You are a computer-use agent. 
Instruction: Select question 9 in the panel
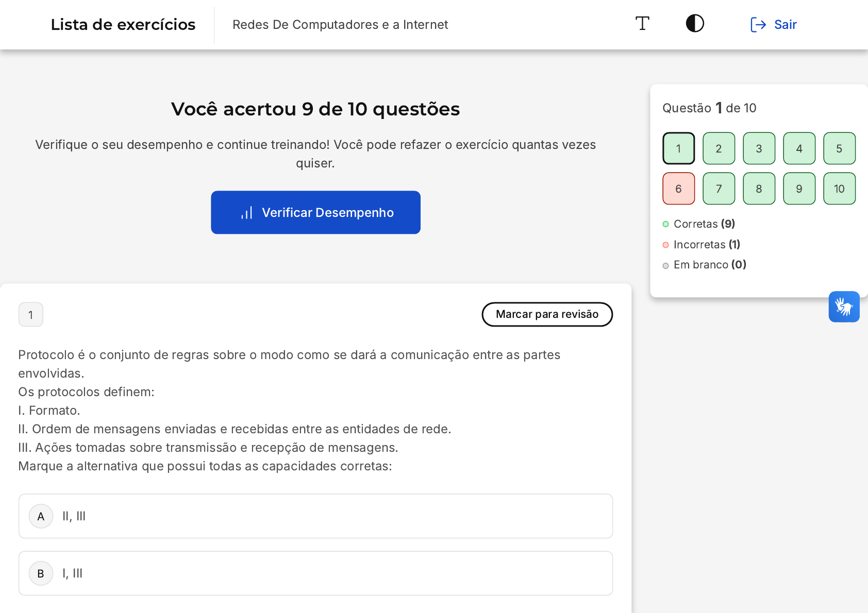pos(799,189)
